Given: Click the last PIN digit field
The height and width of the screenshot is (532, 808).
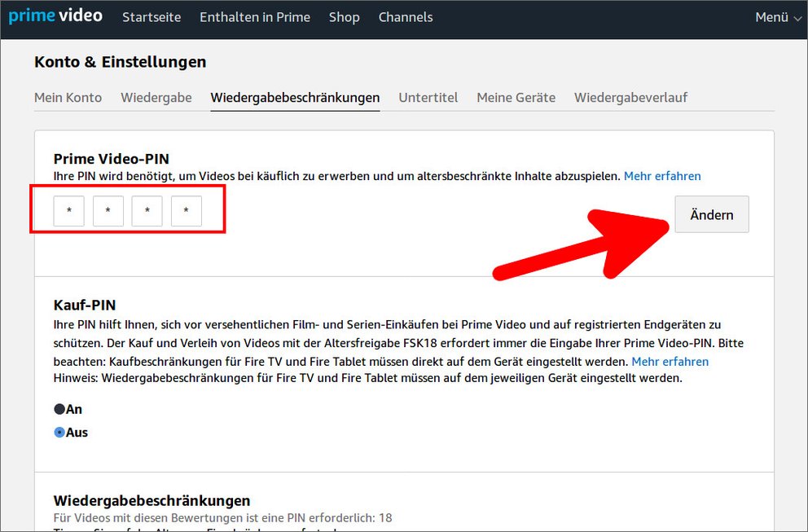Looking at the screenshot, I should pyautogui.click(x=186, y=210).
